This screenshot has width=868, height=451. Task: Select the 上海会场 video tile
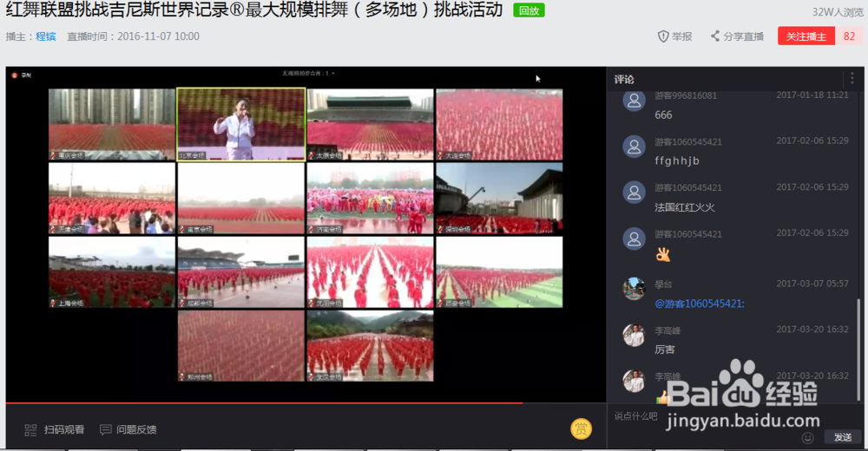[112, 272]
